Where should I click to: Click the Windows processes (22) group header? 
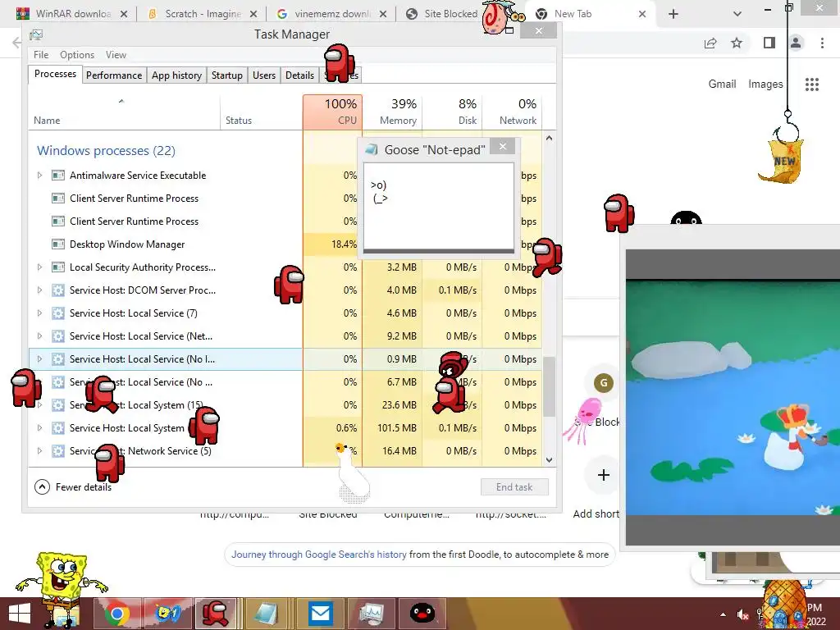point(106,151)
